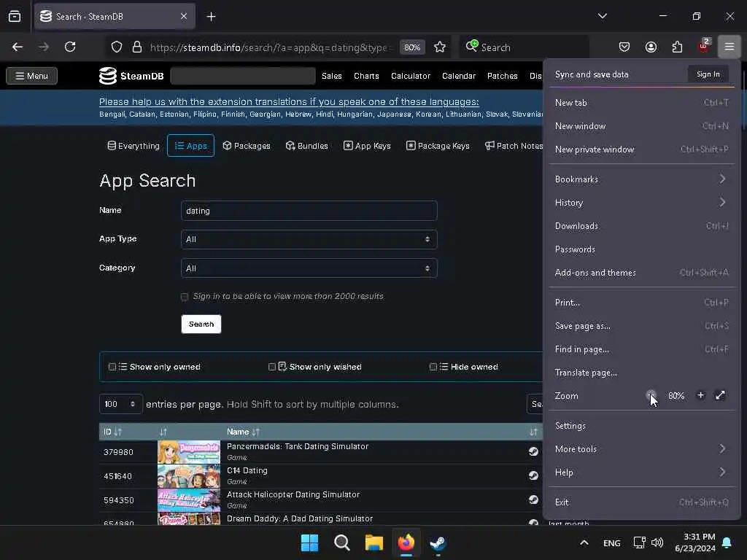Toggle Hide owned checkbox
747x560 pixels.
(x=433, y=367)
